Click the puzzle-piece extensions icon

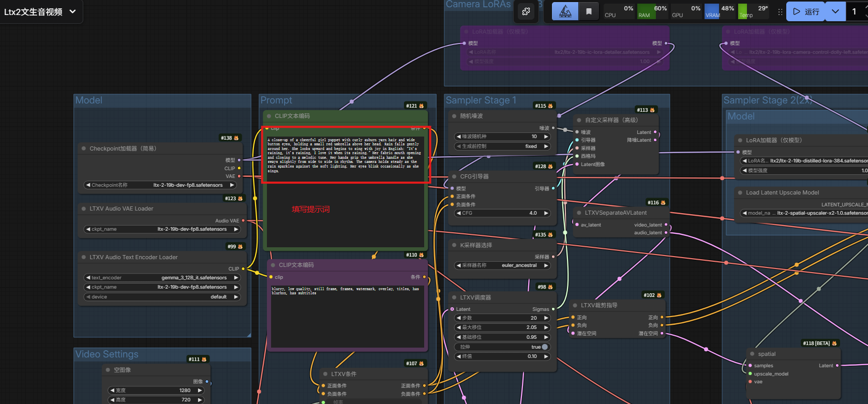tap(526, 11)
